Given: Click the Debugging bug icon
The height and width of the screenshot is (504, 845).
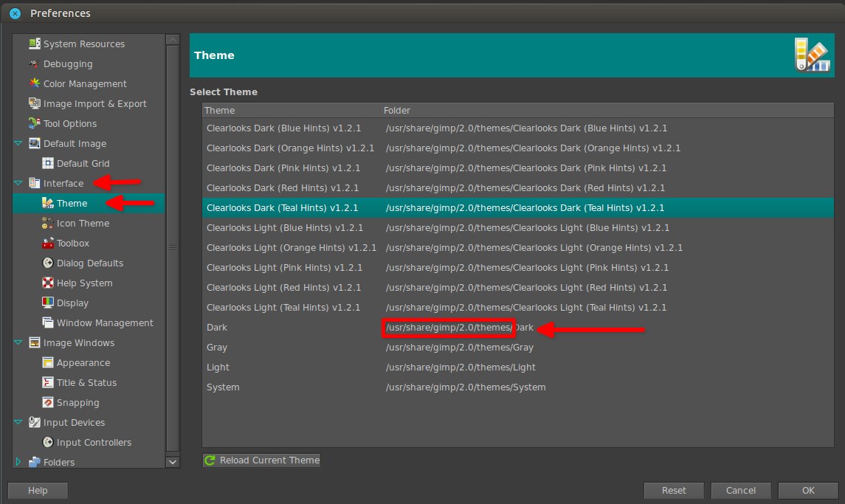Looking at the screenshot, I should [x=35, y=63].
